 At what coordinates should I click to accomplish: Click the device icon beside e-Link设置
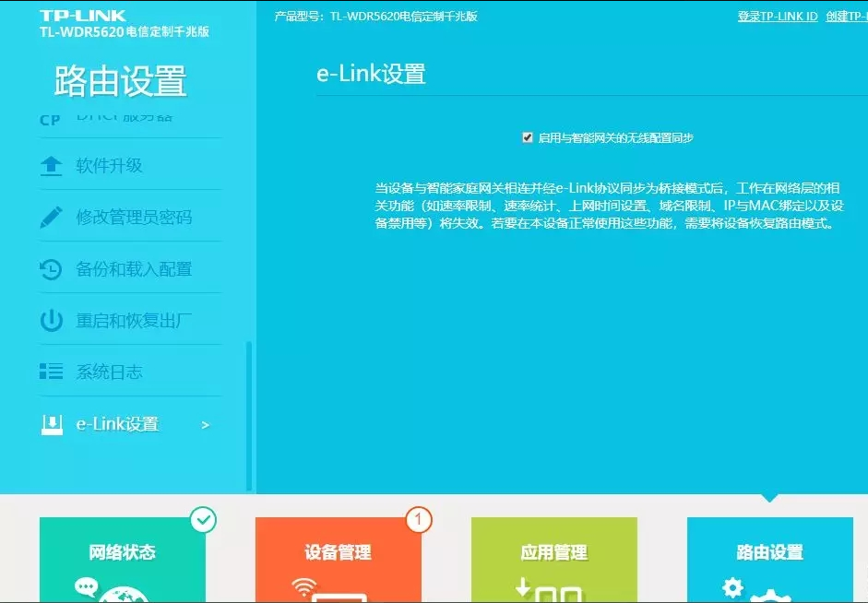click(x=52, y=423)
